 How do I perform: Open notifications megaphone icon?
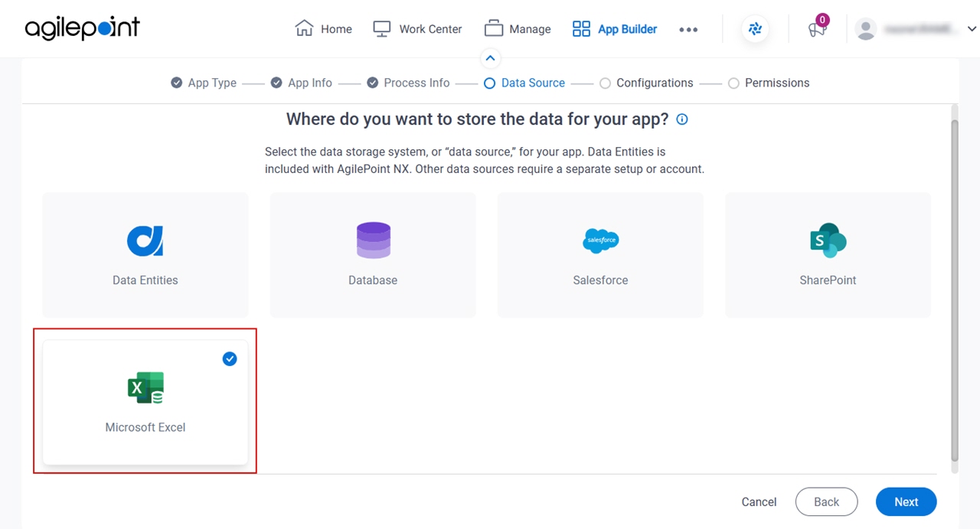click(x=817, y=30)
